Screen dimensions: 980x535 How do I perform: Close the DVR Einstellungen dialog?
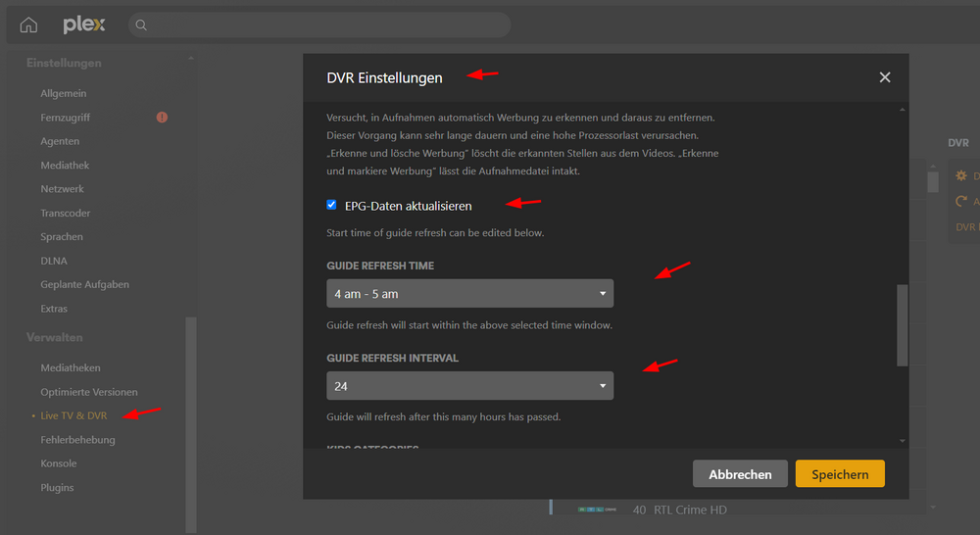tap(884, 77)
